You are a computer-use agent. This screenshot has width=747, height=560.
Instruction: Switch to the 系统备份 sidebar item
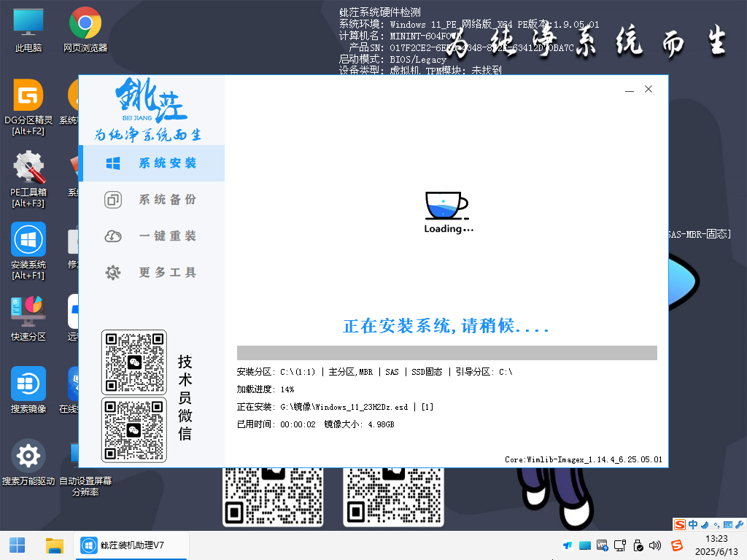pos(152,200)
